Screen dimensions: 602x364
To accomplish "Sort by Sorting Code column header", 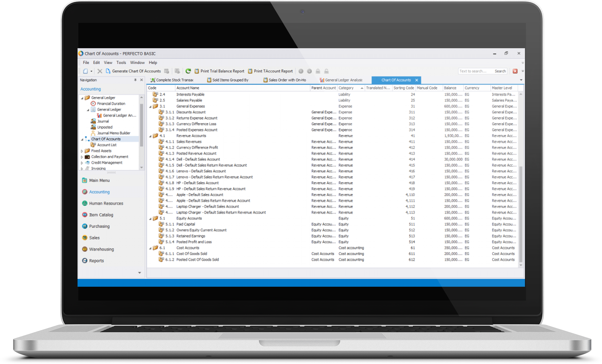I will [404, 88].
